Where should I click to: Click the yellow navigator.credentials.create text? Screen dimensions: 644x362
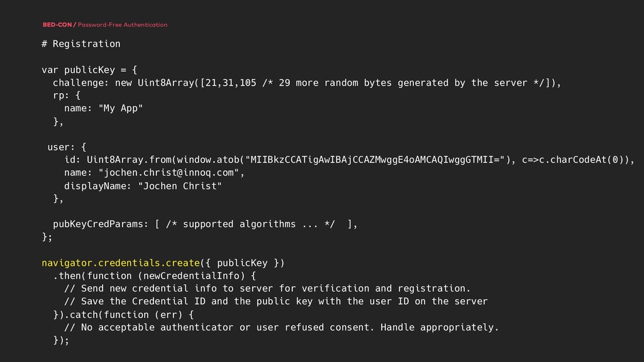click(x=120, y=263)
